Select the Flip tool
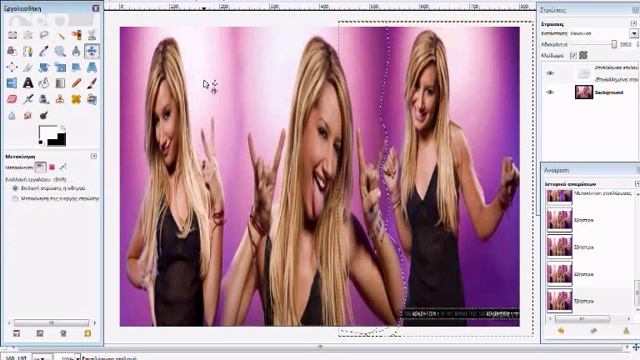The image size is (640, 360). [12, 83]
